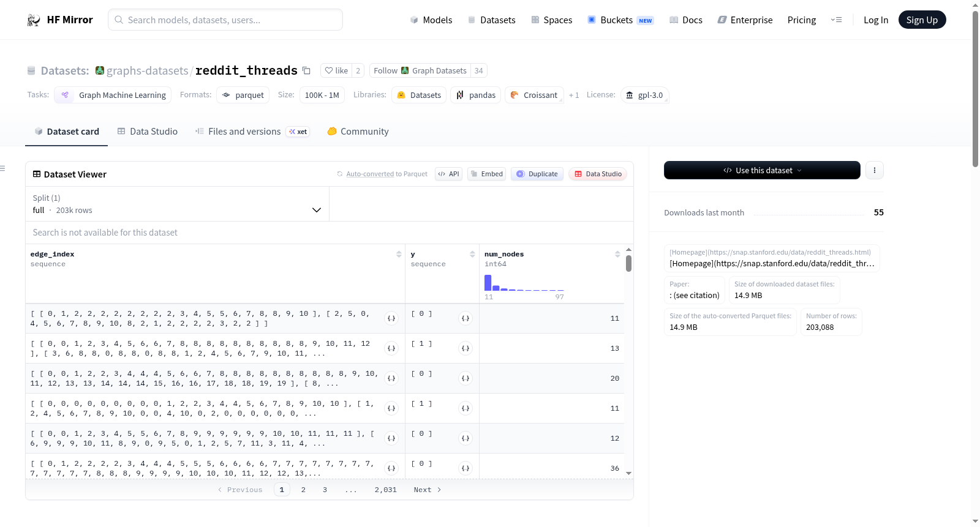This screenshot has width=980, height=527.
Task: Click the HF Mirror logo icon
Action: pyautogui.click(x=34, y=20)
